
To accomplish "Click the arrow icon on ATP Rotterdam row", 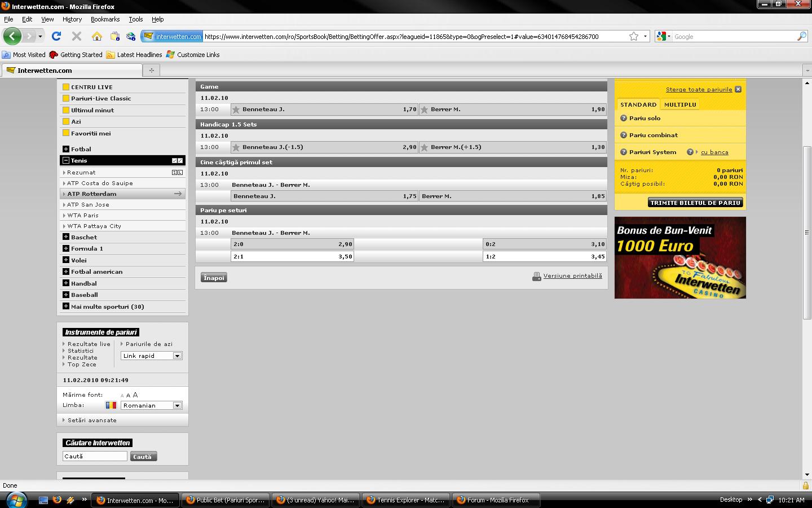I will pyautogui.click(x=178, y=194).
